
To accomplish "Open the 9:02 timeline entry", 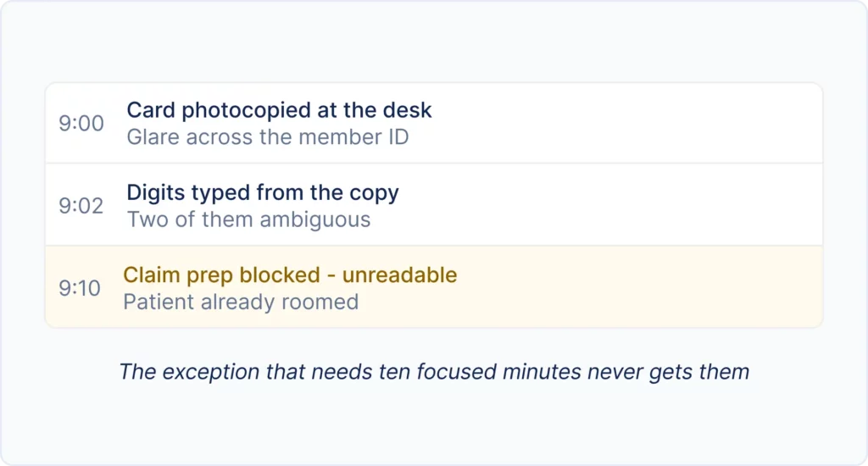I will [x=434, y=205].
